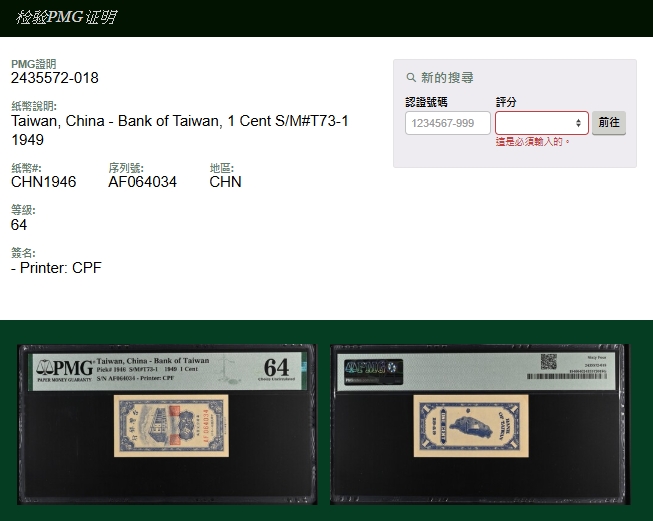Focus the 認證號碼 certificate number field

click(447, 123)
